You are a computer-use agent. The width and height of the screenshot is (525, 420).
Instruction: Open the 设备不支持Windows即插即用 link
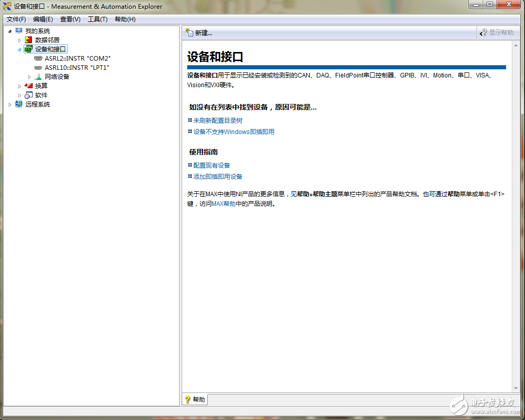(234, 132)
